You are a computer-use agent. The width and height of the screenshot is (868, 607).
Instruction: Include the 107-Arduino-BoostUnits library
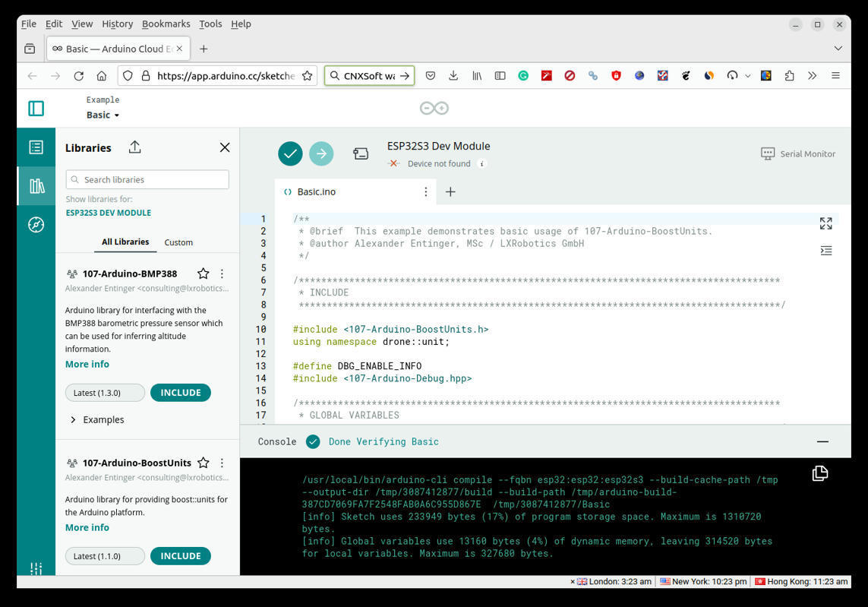point(180,555)
